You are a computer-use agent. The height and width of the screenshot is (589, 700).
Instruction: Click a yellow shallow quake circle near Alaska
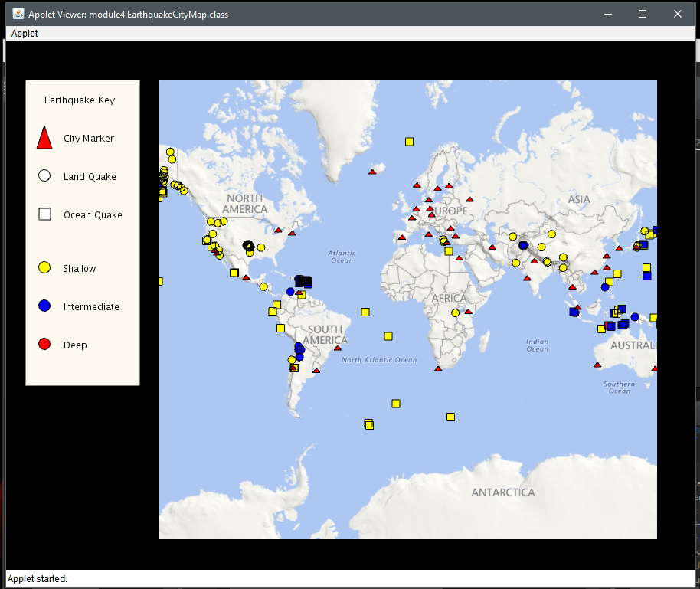170,152
